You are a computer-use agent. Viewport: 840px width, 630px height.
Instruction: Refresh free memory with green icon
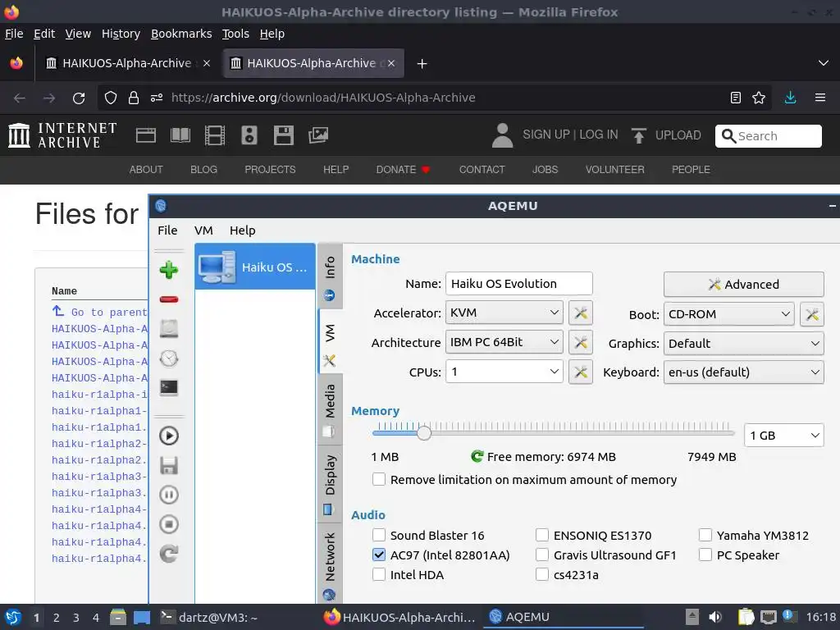(x=477, y=456)
